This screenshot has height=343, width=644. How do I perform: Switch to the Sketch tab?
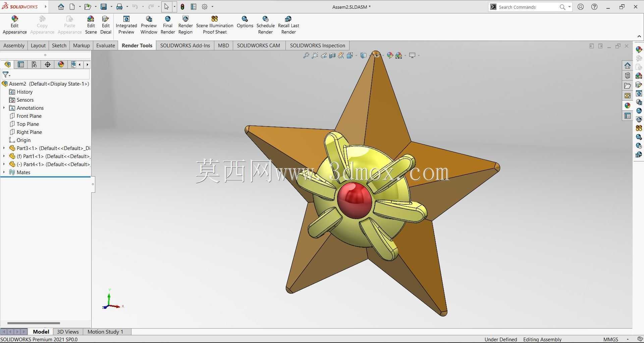point(59,46)
